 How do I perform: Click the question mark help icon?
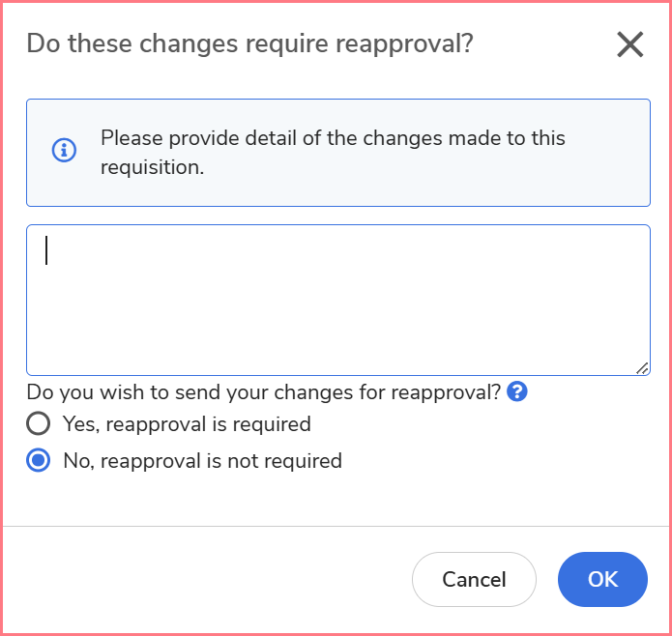tap(517, 391)
